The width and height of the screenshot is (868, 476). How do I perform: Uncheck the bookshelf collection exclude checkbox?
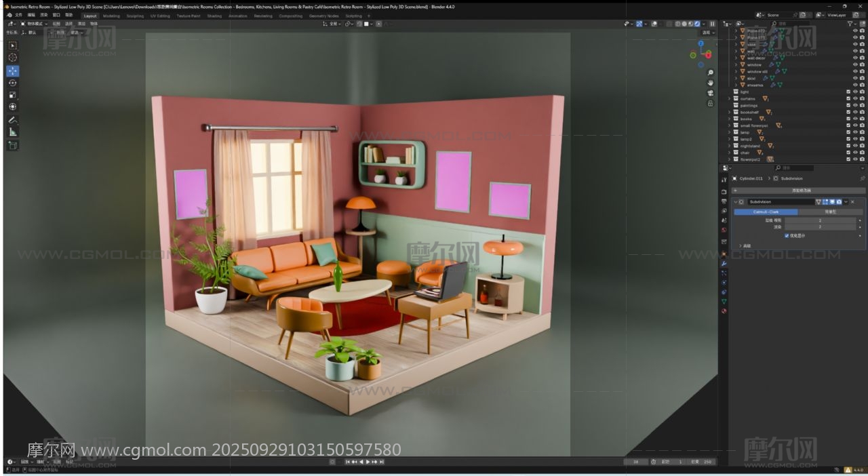(x=848, y=112)
